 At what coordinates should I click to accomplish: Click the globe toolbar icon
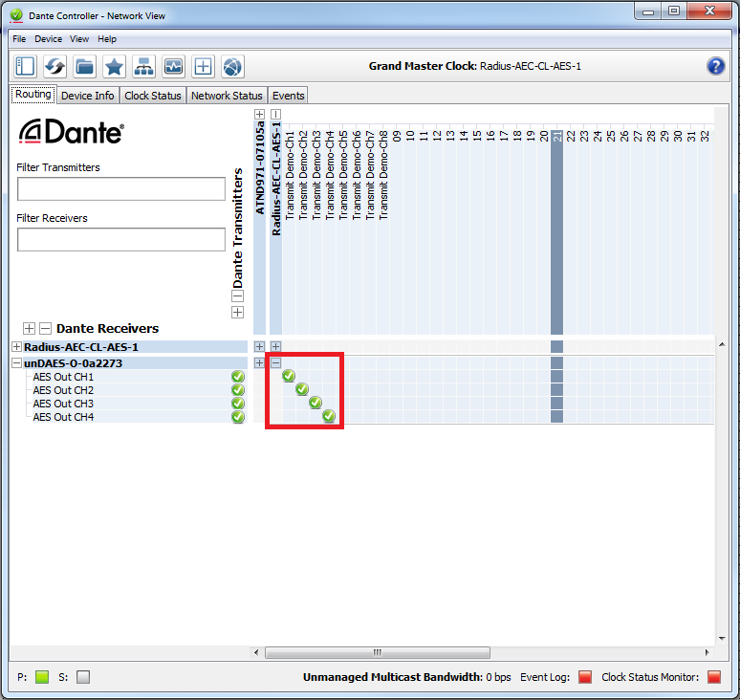click(232, 66)
